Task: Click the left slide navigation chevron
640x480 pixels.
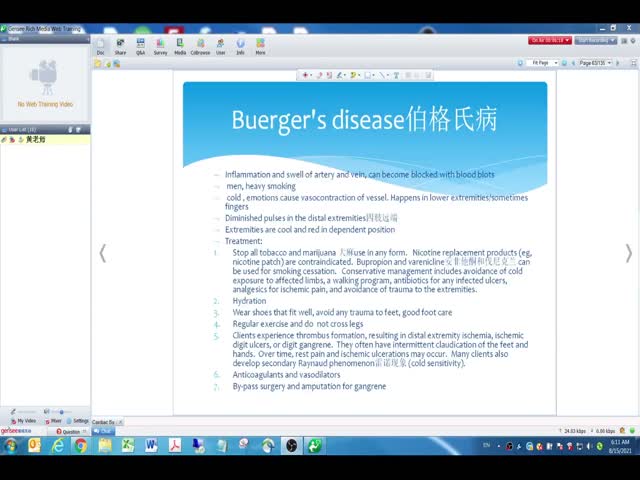Action: click(103, 253)
